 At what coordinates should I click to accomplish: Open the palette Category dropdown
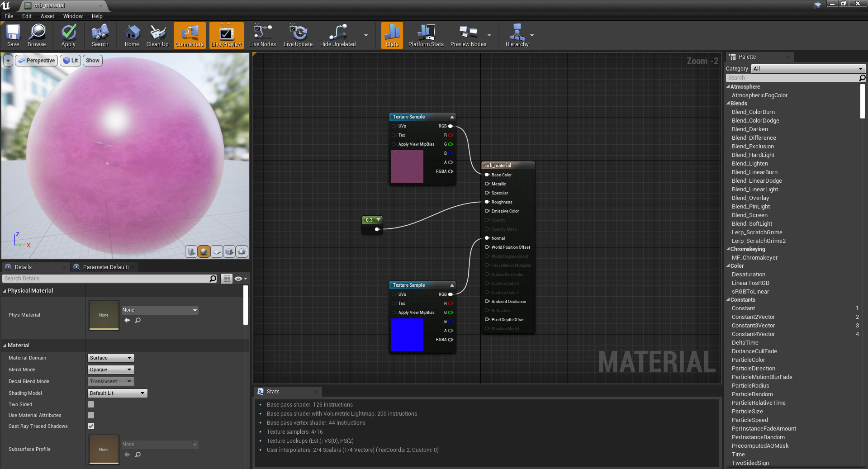(x=808, y=69)
